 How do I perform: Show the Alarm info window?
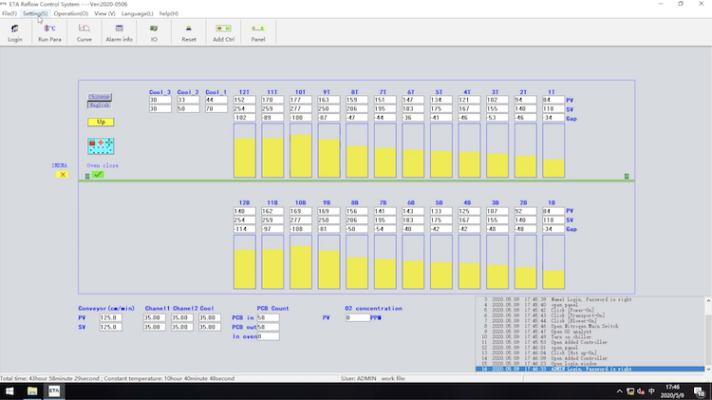119,32
